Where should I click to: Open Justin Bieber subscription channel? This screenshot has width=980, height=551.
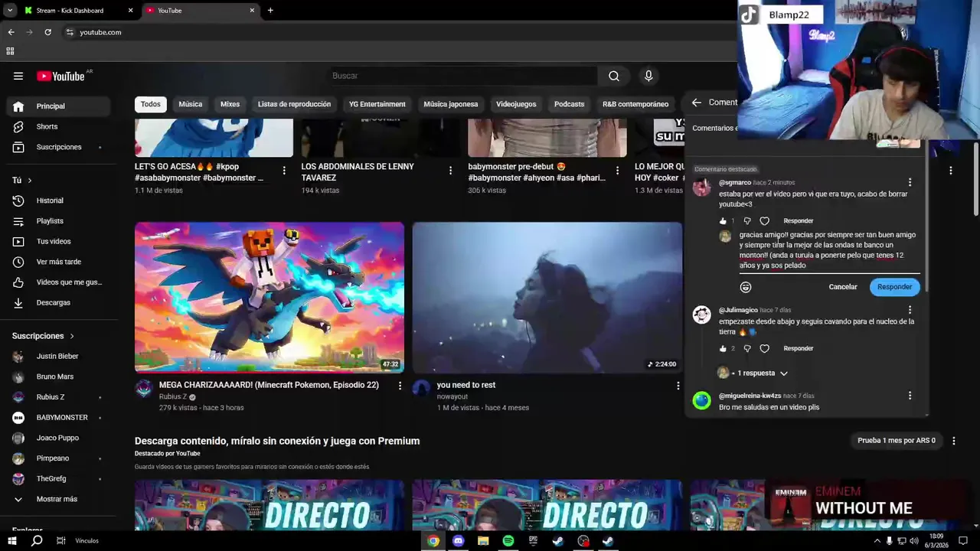coord(59,356)
